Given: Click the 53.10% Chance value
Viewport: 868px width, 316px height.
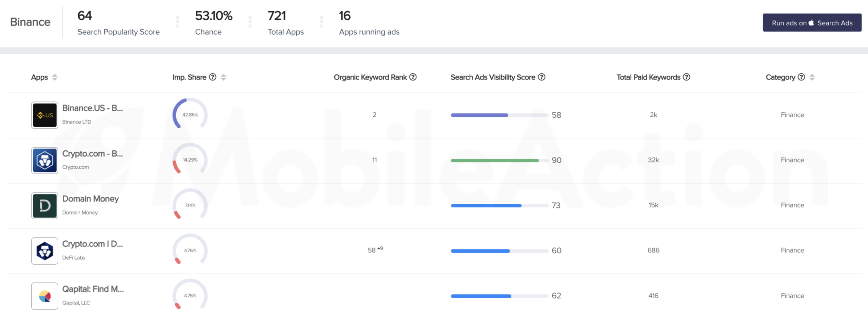Looking at the screenshot, I should 214,16.
